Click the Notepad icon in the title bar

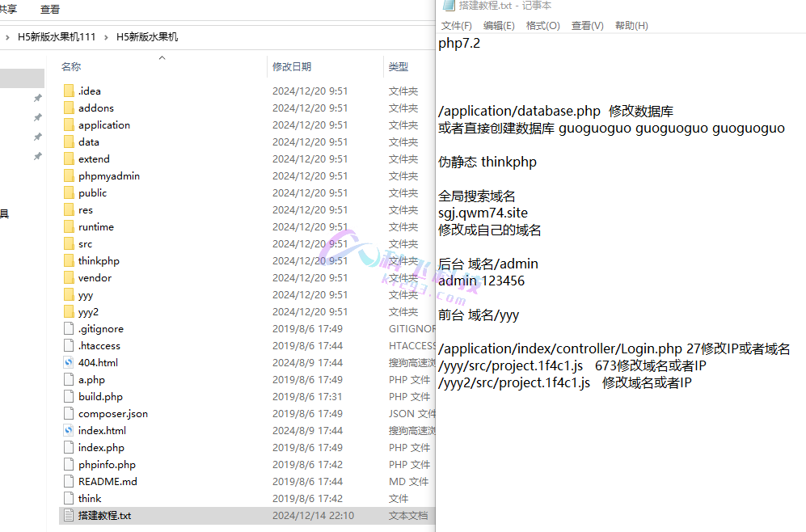[449, 5]
